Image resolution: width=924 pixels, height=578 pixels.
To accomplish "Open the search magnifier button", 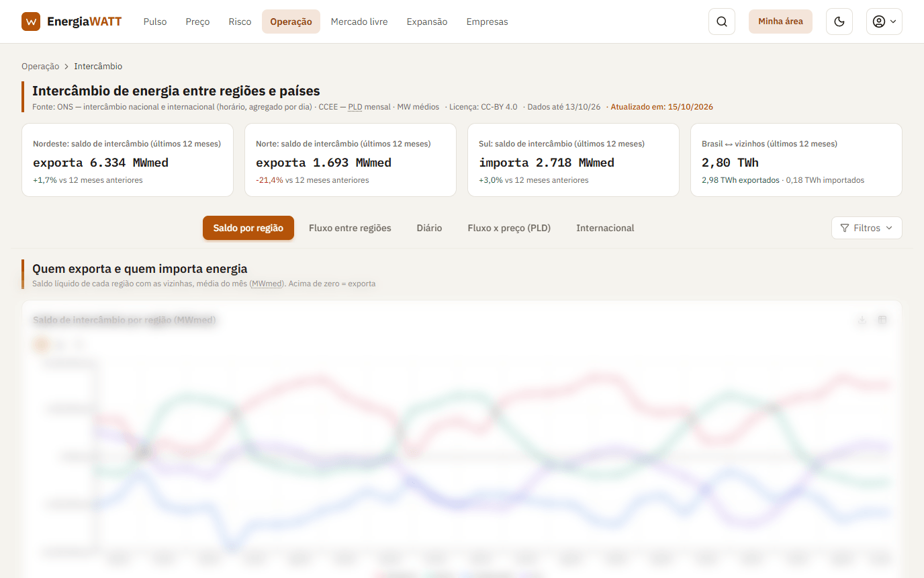I will 722,22.
